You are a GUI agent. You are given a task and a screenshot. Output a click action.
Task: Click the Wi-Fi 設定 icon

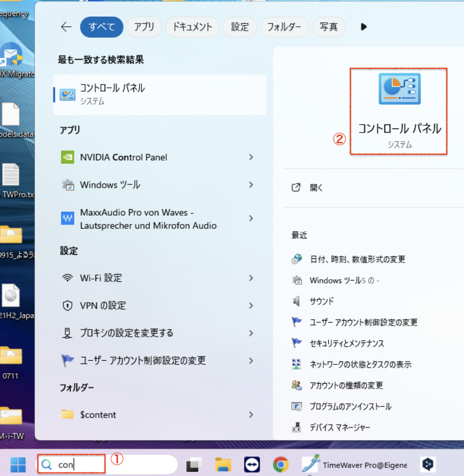tap(67, 278)
